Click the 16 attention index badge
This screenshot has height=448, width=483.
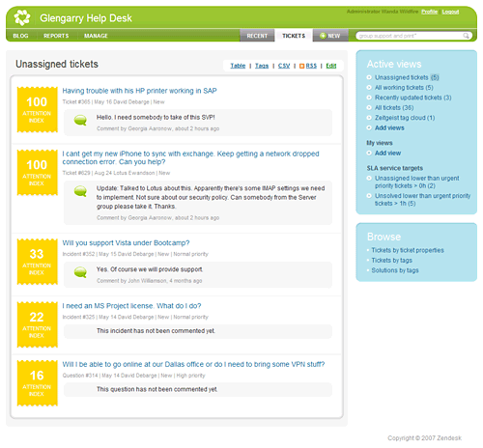tap(37, 383)
